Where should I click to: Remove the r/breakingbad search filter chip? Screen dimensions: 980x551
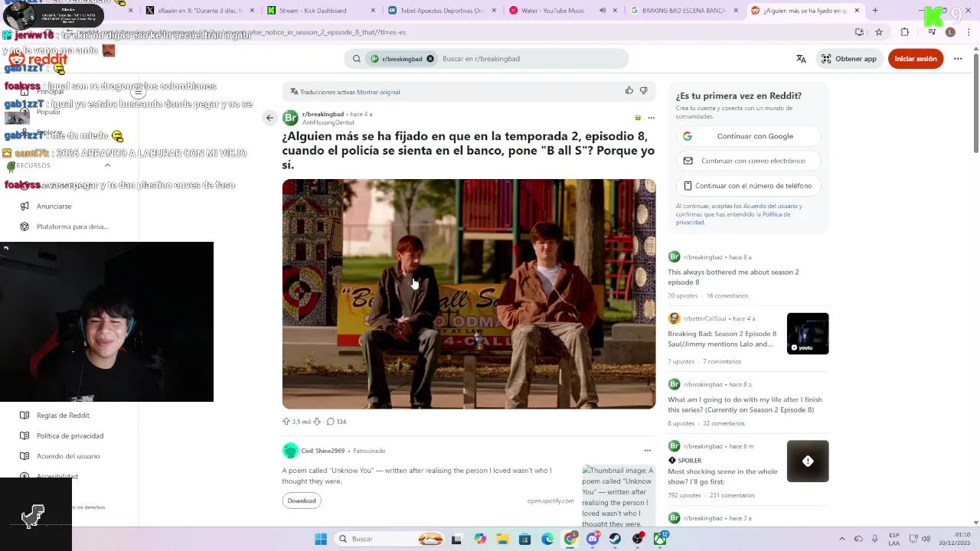[x=430, y=59]
